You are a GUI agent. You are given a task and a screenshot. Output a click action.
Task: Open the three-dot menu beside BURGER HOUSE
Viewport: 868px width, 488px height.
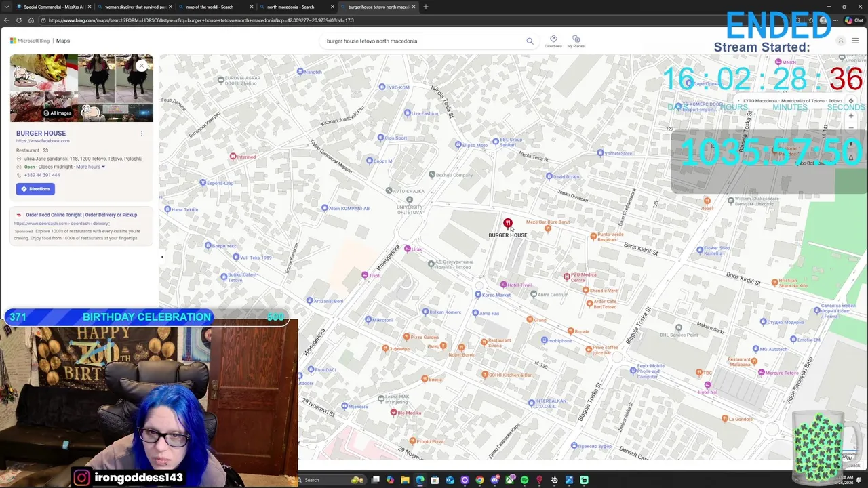pos(141,134)
